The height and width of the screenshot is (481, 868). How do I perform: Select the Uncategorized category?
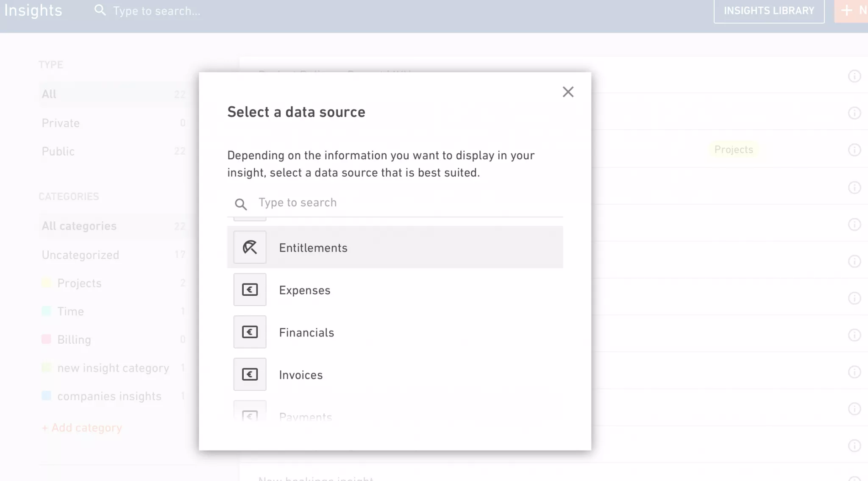(114, 255)
